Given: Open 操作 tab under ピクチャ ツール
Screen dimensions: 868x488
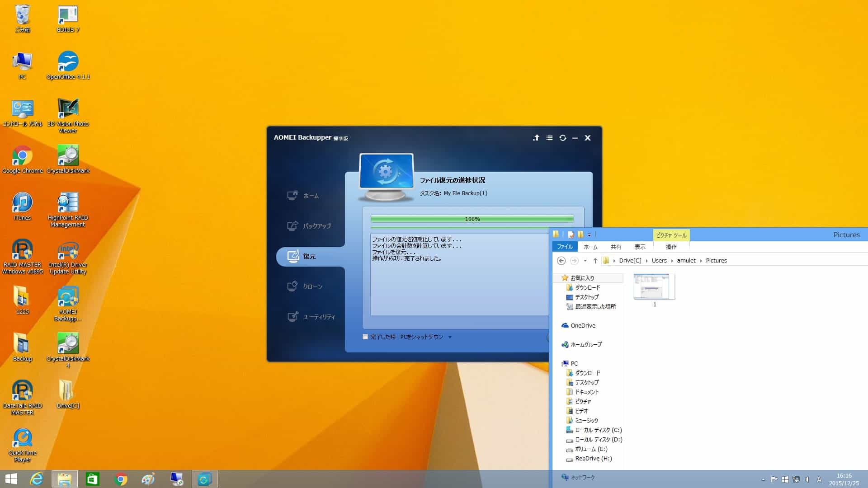Looking at the screenshot, I should [671, 247].
